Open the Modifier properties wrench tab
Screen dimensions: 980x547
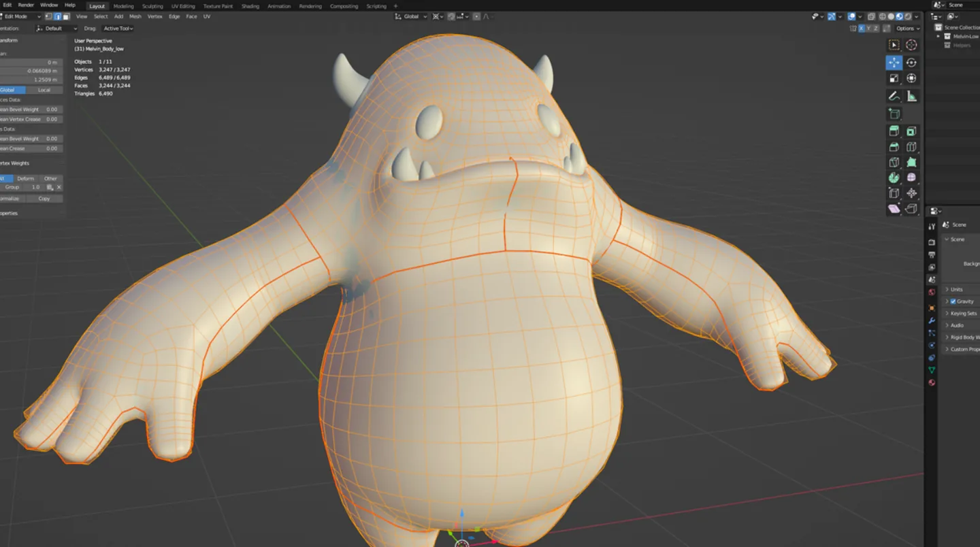(x=932, y=320)
